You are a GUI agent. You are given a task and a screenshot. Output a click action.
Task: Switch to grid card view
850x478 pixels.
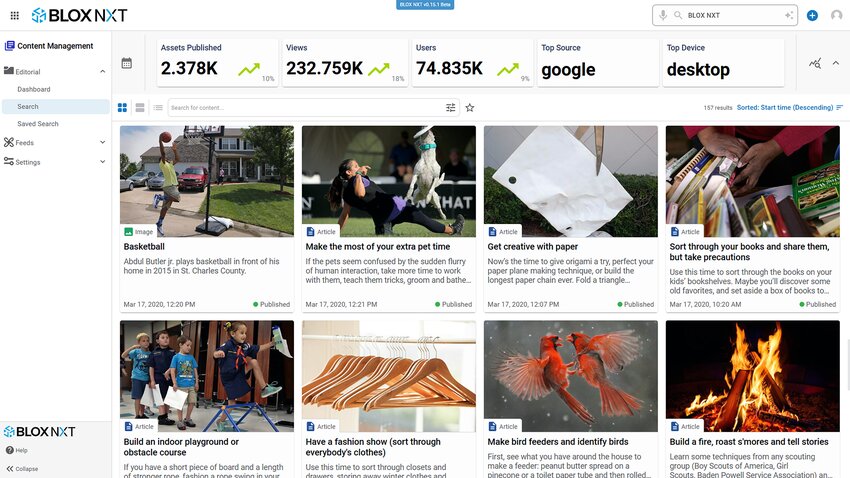[x=123, y=108]
